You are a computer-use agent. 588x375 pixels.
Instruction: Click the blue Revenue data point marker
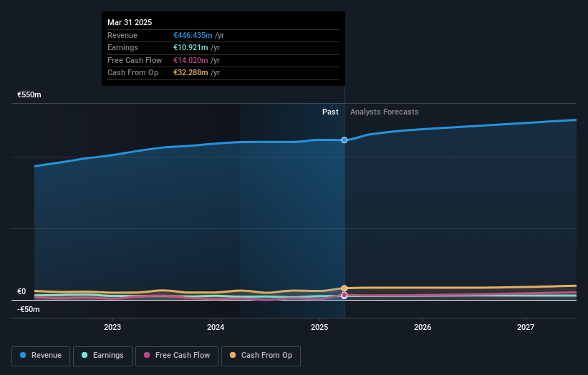point(344,140)
